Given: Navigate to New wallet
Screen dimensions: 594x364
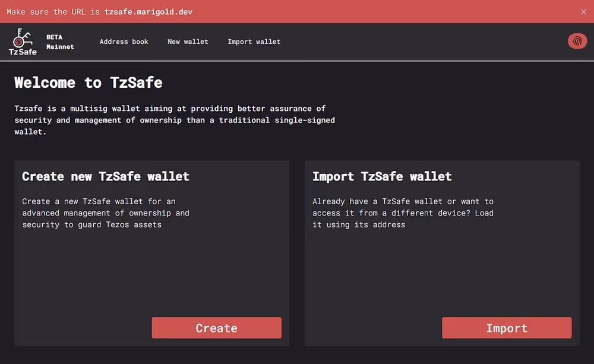Looking at the screenshot, I should (188, 42).
